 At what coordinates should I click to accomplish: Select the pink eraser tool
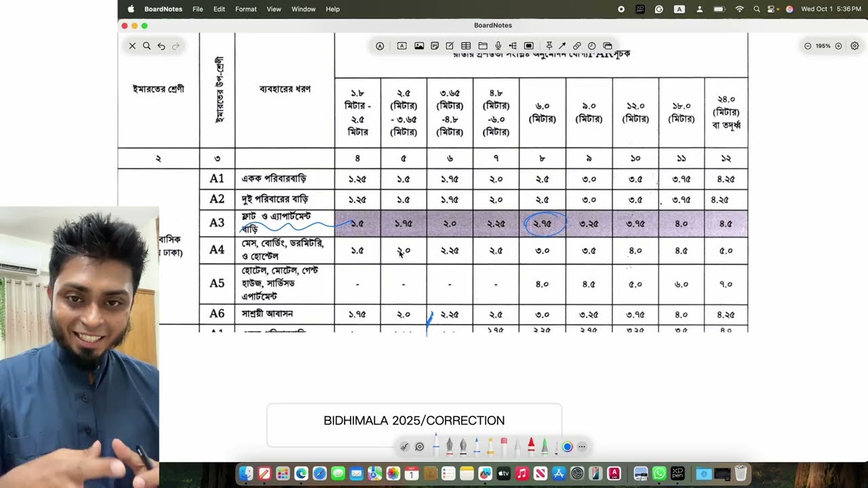coord(504,446)
